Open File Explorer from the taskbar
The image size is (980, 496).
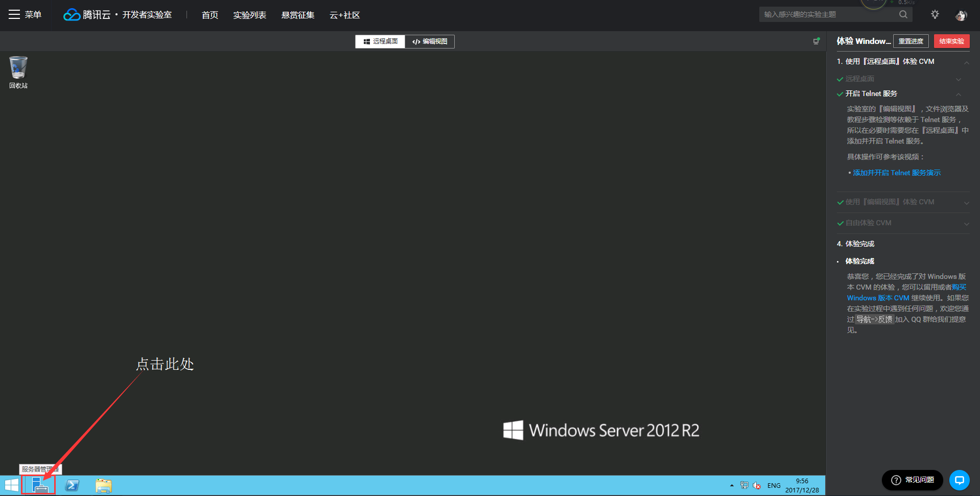point(104,485)
